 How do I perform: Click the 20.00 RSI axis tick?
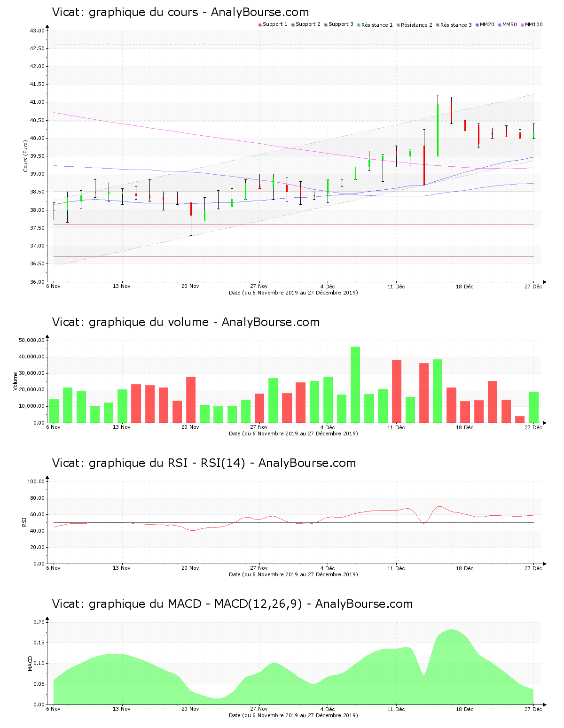click(x=37, y=548)
